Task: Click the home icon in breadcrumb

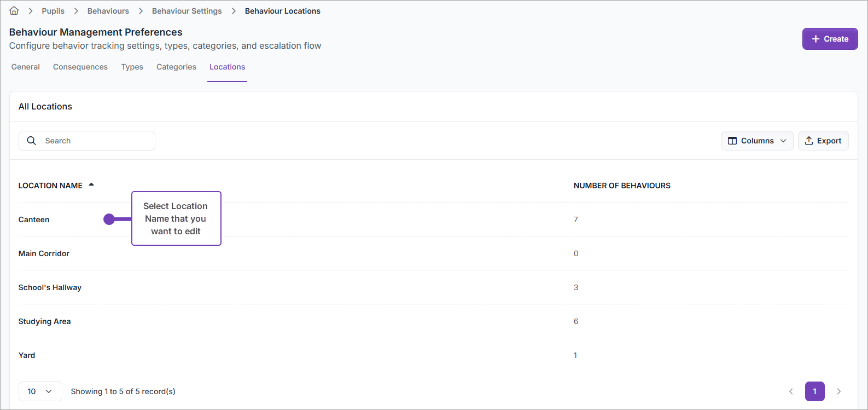Action: (14, 11)
